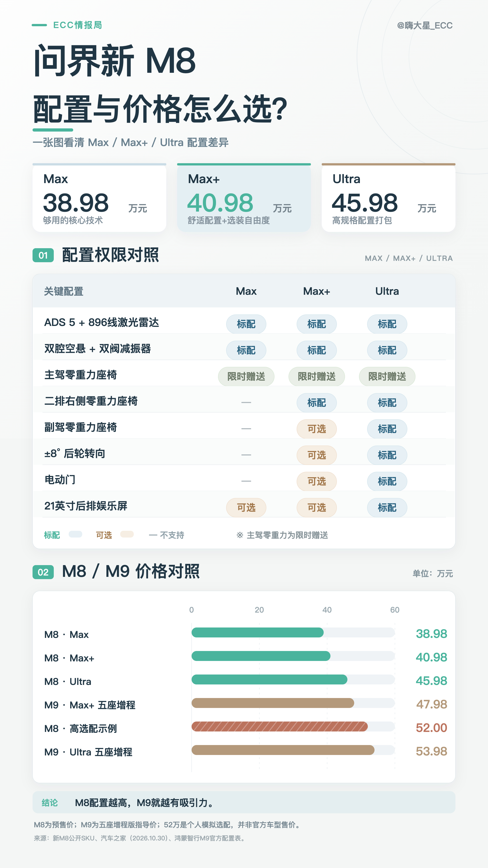488x868 pixels.
Task: Click the MAX / MAX+ / ULTRA caption
Action: 409,258
